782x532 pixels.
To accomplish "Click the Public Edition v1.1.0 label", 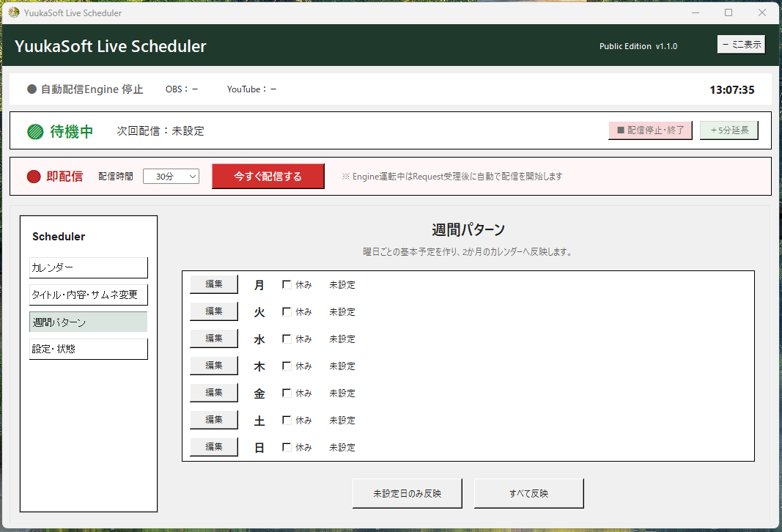I will pyautogui.click(x=638, y=46).
